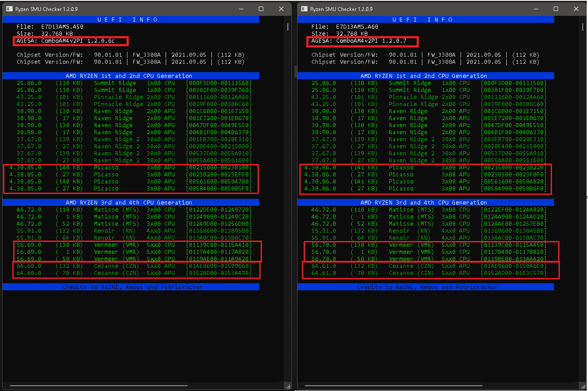Click Picasso row [00215000-00238180]
The height and width of the screenshot is (391, 588).
click(131, 168)
